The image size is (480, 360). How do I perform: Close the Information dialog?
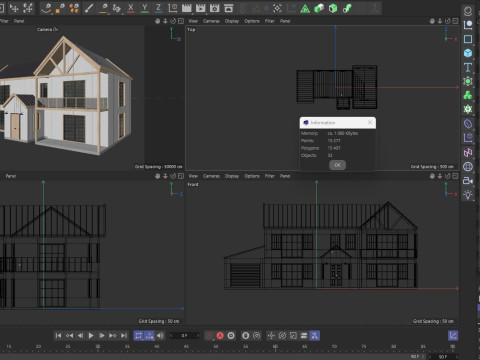click(370, 122)
